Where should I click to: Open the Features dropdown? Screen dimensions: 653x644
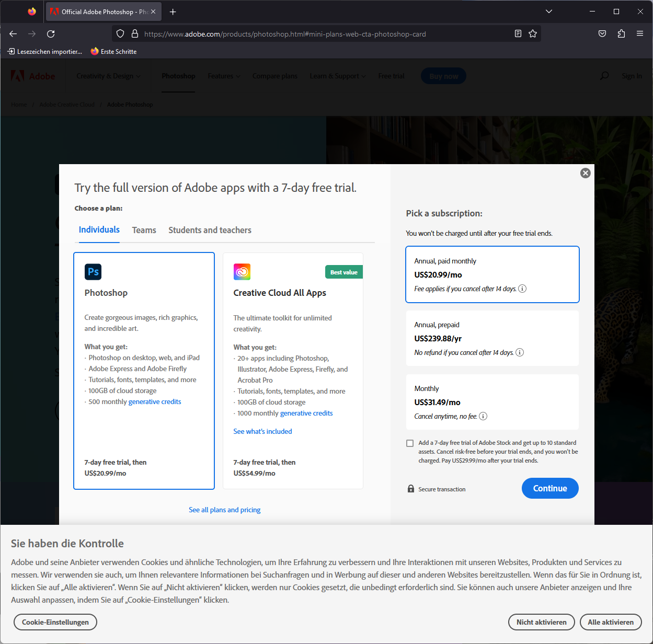[224, 76]
